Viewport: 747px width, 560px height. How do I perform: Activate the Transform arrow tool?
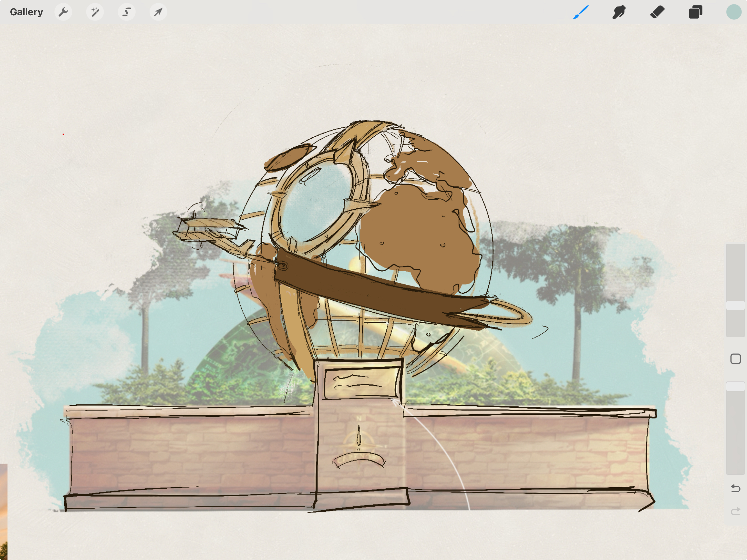pos(158,12)
